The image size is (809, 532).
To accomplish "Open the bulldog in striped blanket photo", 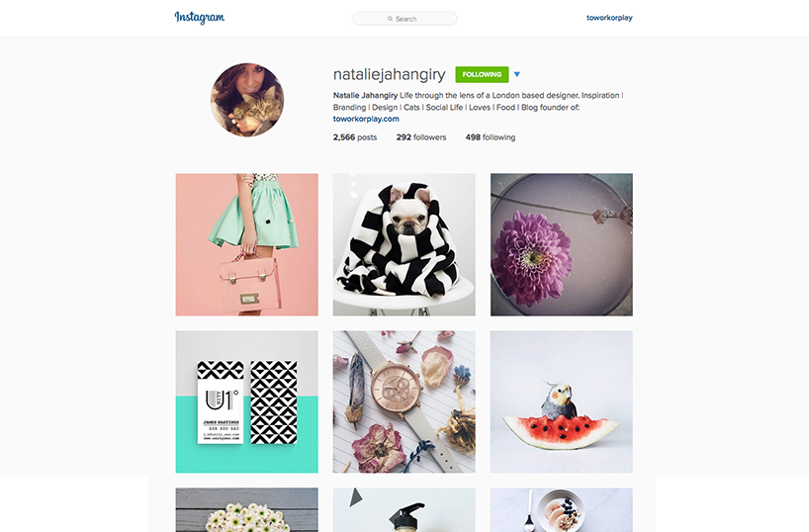I will point(404,244).
